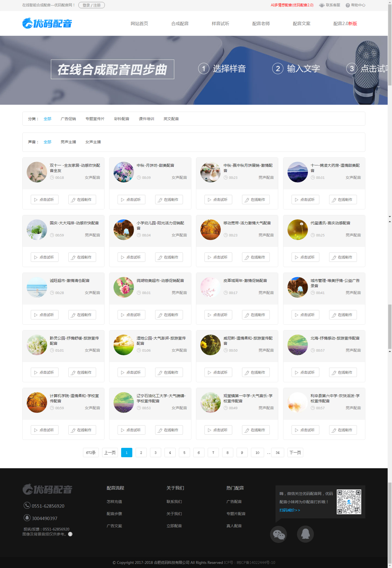The image size is (392, 568).
Task: Filter voices by 女声主播
Action: point(93,142)
